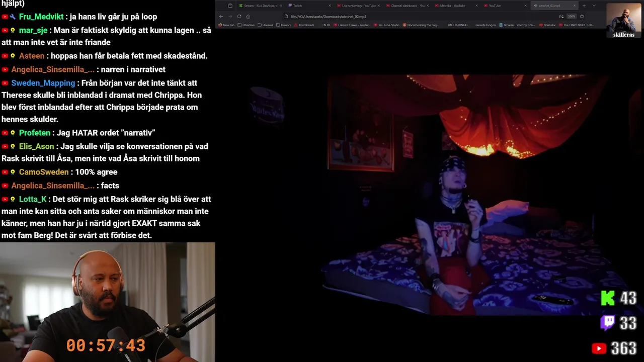Mute audio on the otrohet_02.mp4 tab
Image resolution: width=644 pixels, height=362 pixels.
[x=535, y=6]
